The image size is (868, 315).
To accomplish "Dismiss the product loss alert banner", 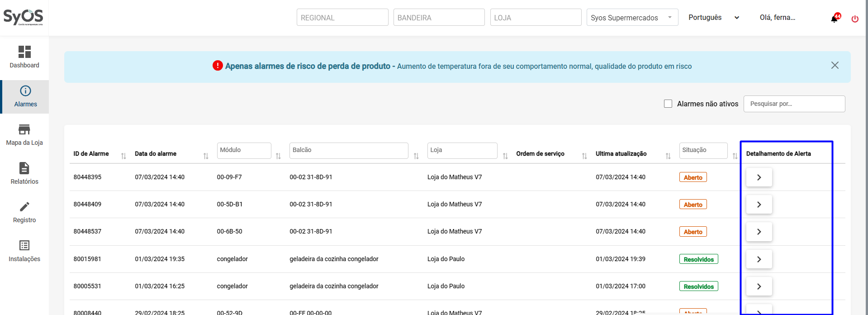I will [x=835, y=65].
